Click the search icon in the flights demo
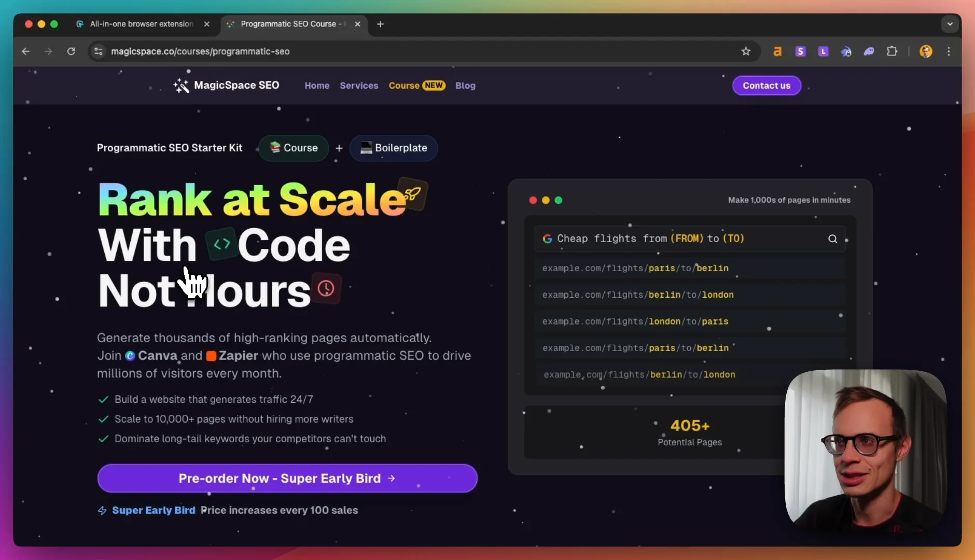Image resolution: width=975 pixels, height=560 pixels. 832,239
